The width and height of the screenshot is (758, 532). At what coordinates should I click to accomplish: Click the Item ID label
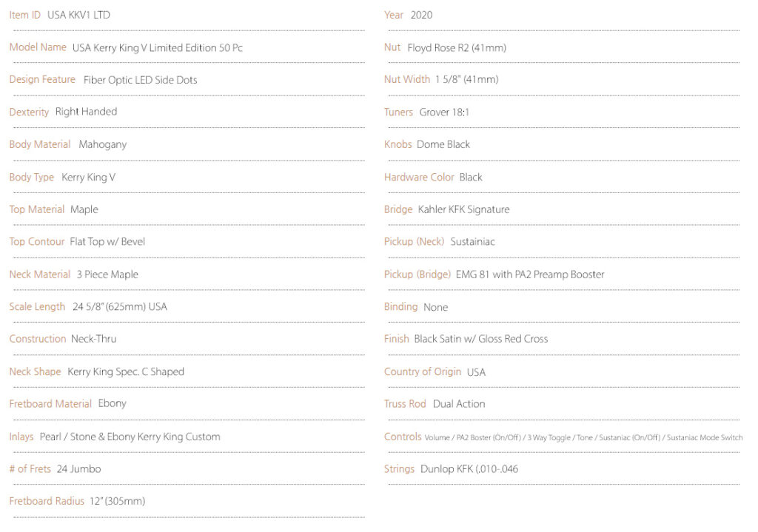(25, 15)
